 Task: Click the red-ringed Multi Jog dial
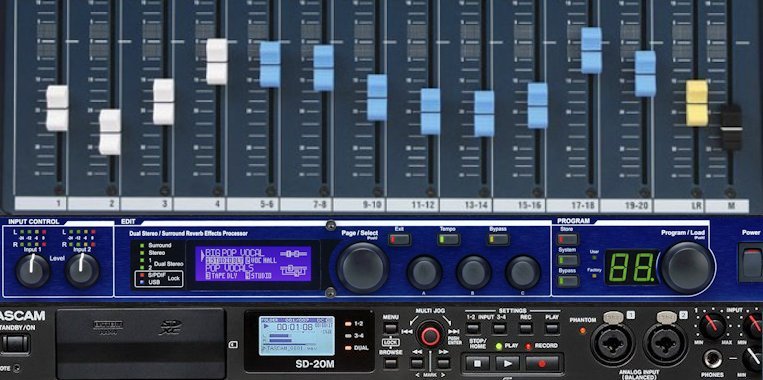coord(430,335)
